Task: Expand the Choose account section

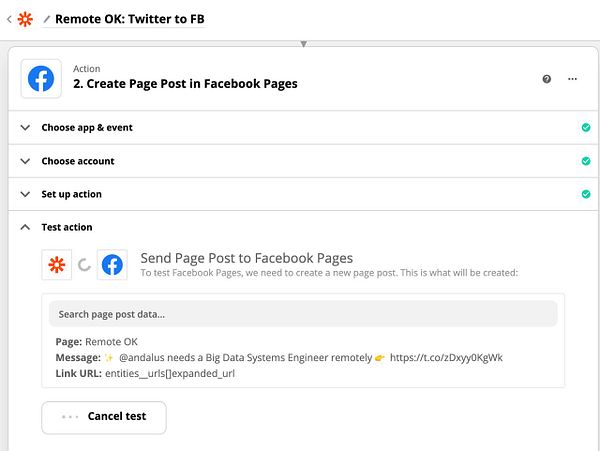Action: pos(77,161)
